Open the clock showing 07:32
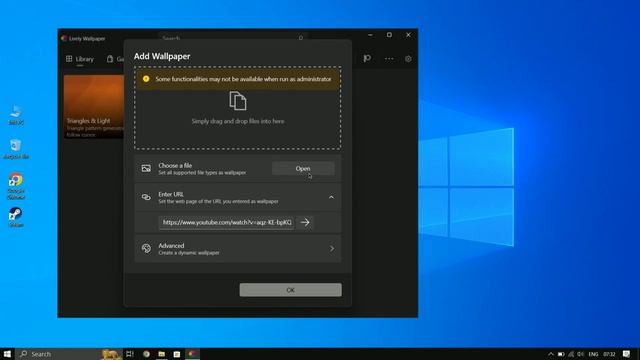The image size is (640, 360). (609, 354)
